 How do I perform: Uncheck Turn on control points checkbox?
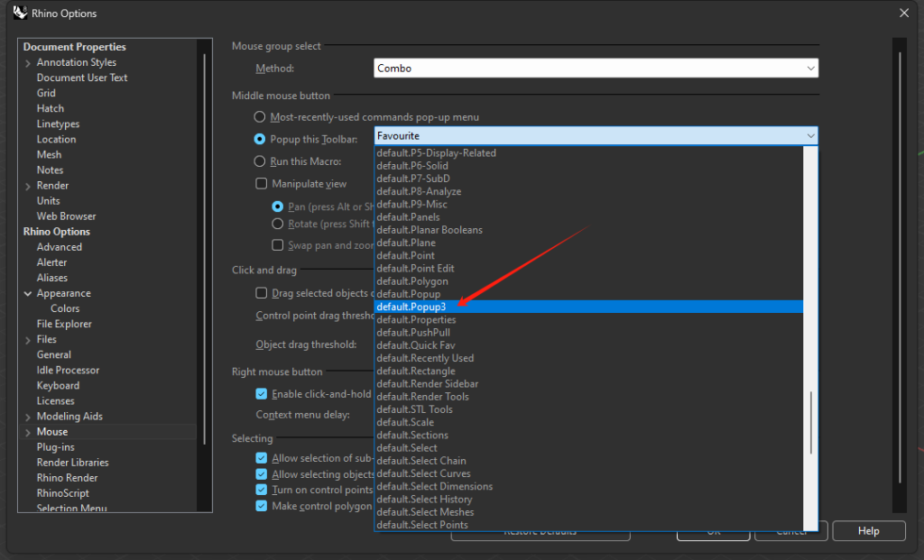click(261, 490)
